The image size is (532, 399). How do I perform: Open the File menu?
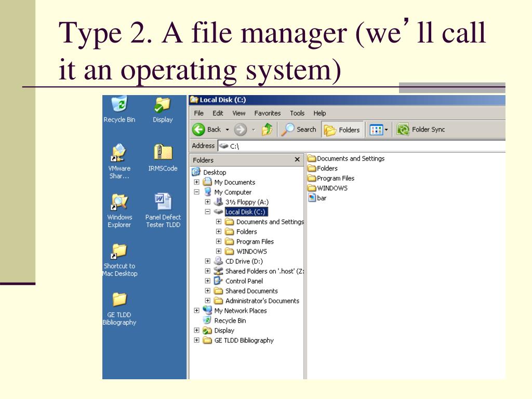[x=199, y=113]
